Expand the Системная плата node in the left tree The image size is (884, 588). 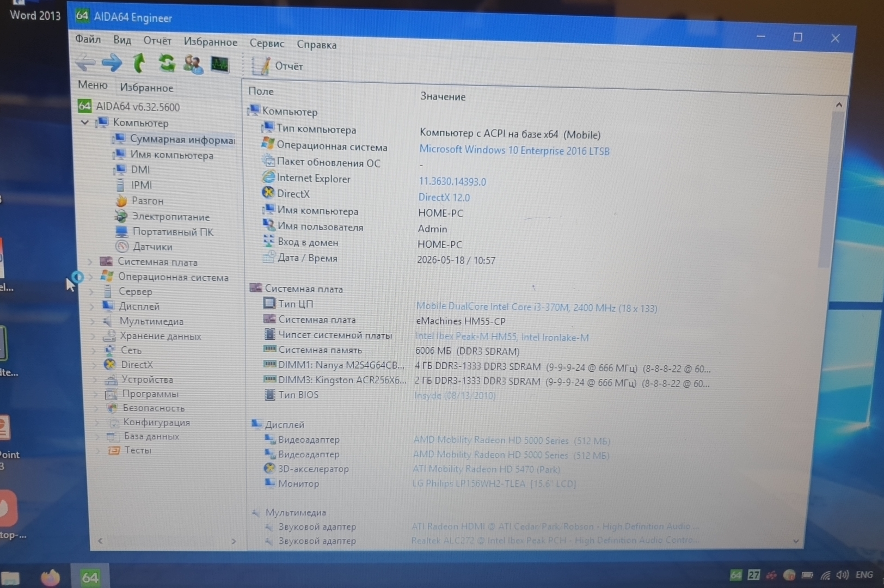click(x=90, y=262)
